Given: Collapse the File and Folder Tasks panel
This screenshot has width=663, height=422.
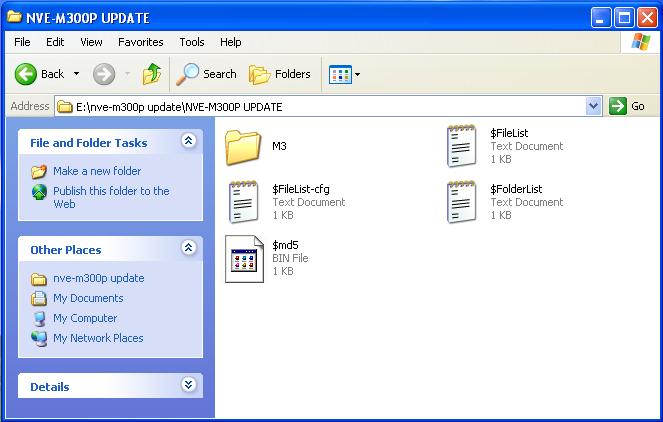Looking at the screenshot, I should [188, 142].
